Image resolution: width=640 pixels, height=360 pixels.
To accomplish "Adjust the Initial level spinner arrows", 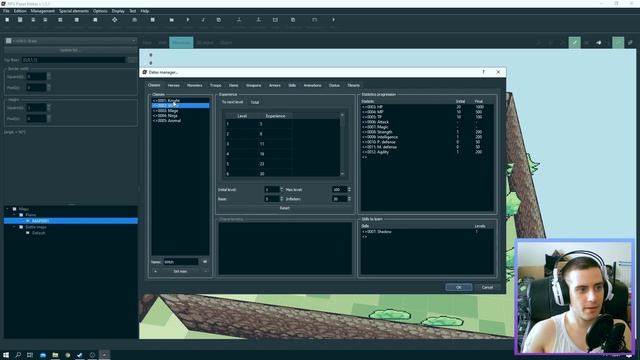I will (x=281, y=189).
